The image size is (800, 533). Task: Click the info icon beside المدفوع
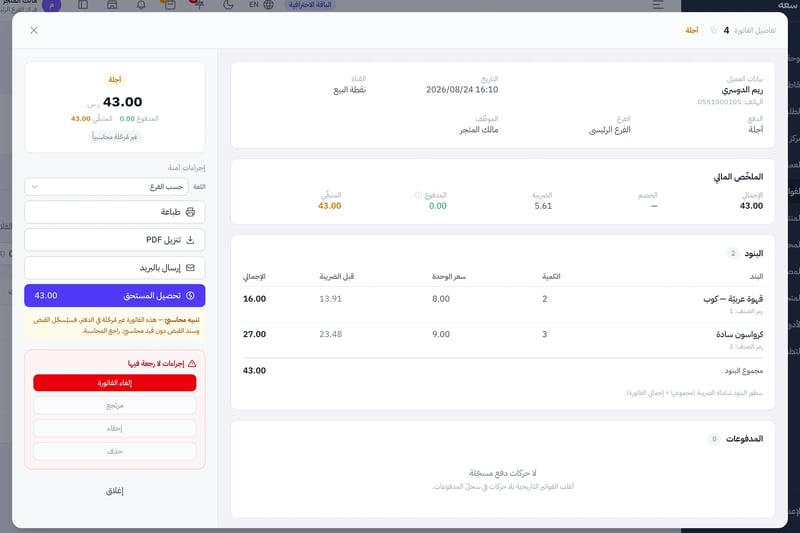[x=418, y=195]
